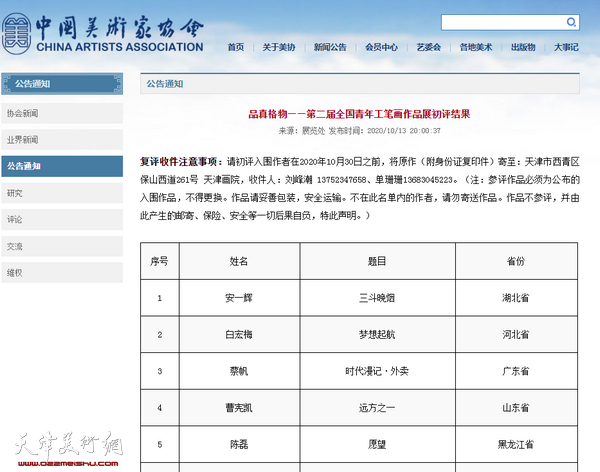Click the title cell 远方之一
This screenshot has width=600, height=472.
[377, 408]
